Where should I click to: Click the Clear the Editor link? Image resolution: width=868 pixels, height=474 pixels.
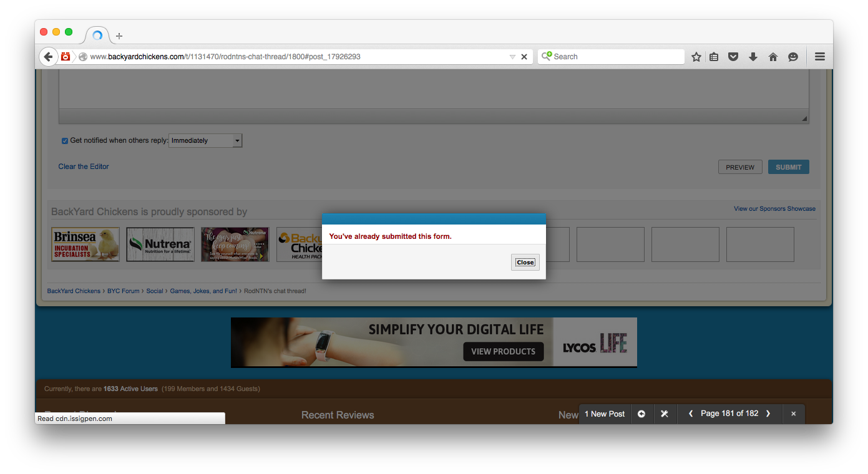(84, 167)
